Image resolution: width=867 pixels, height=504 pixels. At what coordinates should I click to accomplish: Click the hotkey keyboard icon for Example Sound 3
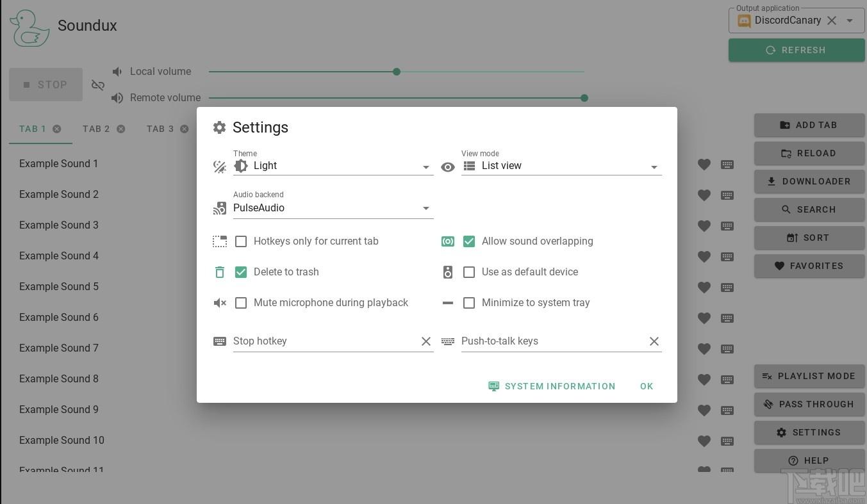point(727,226)
